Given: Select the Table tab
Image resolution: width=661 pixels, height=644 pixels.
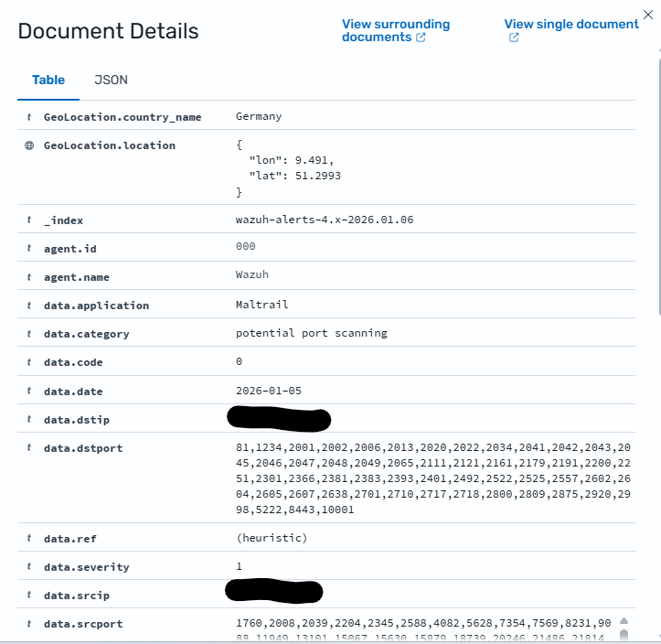Looking at the screenshot, I should [48, 80].
